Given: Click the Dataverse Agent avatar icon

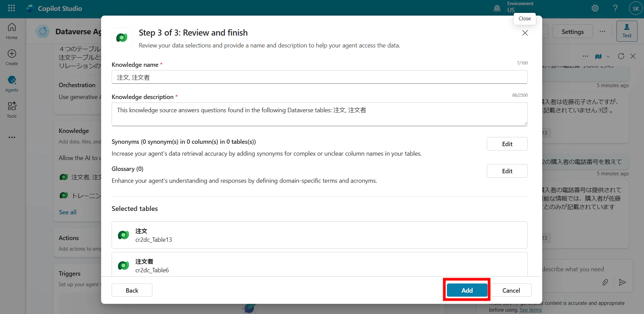Looking at the screenshot, I should [43, 32].
